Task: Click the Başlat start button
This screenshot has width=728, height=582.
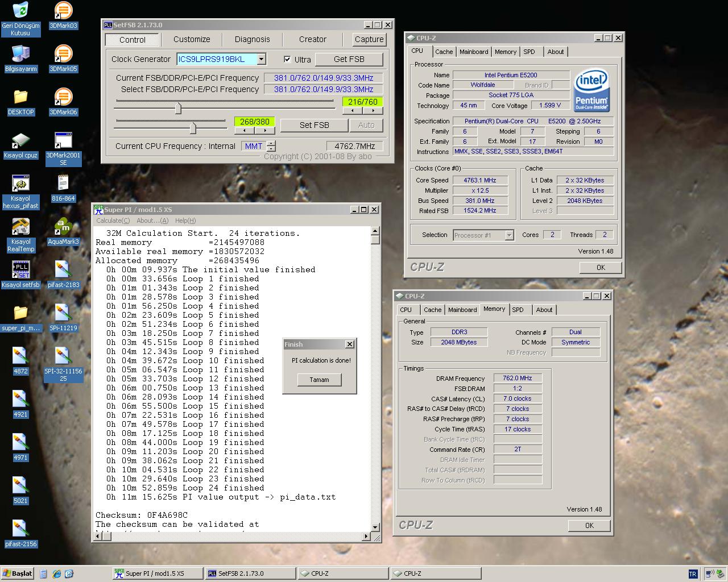Action: [x=18, y=573]
